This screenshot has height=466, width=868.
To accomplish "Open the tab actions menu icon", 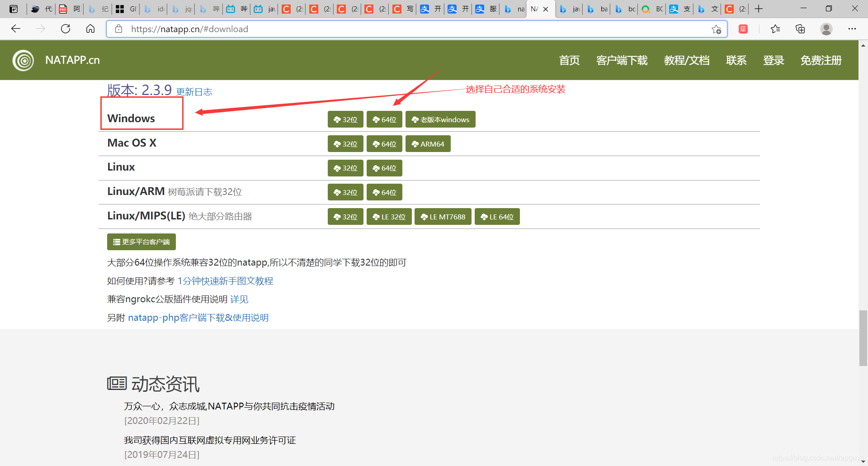I will pyautogui.click(x=14, y=9).
